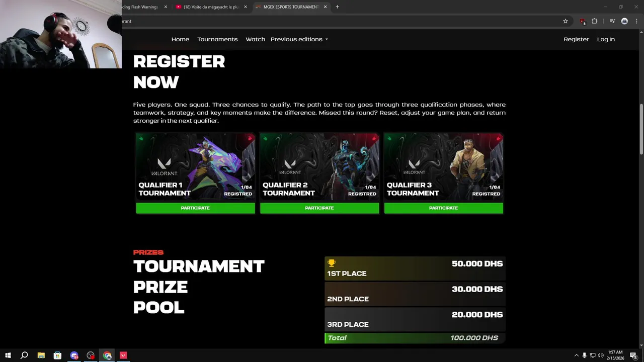Viewport: 644px width, 362px height.
Task: Open the Tournaments menu item
Action: (217, 39)
